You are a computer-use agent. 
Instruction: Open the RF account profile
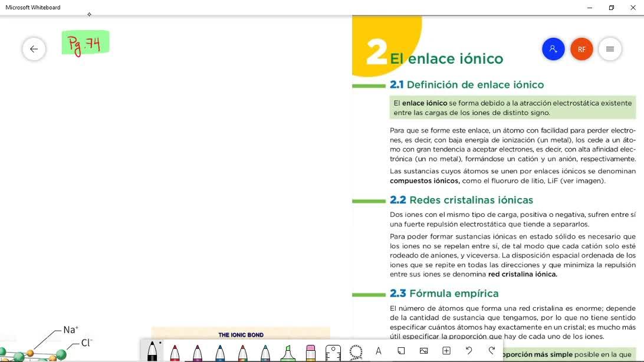pyautogui.click(x=581, y=49)
